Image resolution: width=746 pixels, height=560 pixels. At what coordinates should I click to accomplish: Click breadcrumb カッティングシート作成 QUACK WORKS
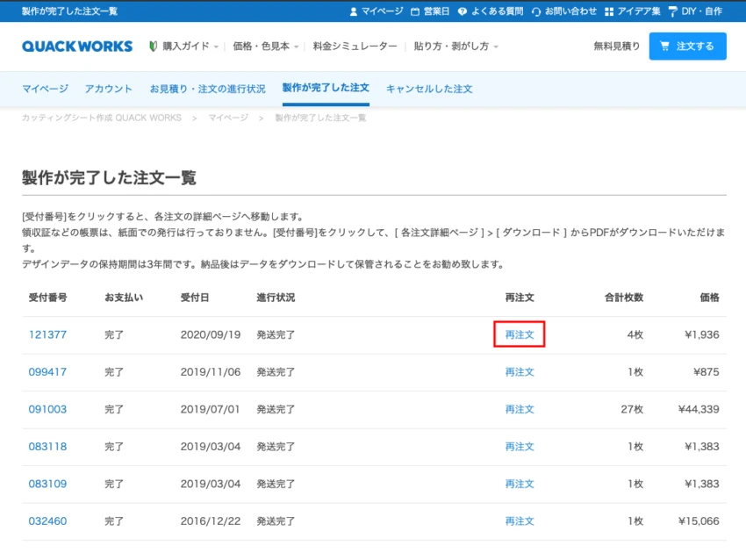pyautogui.click(x=101, y=118)
